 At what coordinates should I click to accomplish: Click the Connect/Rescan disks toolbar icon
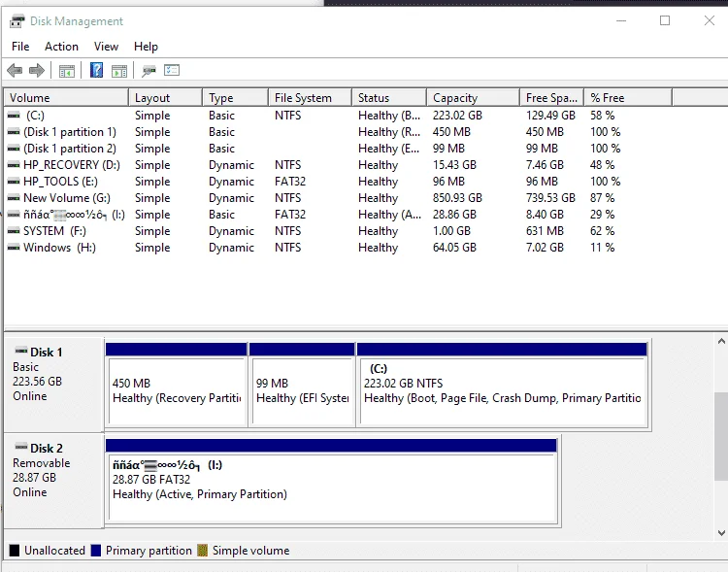click(x=149, y=71)
